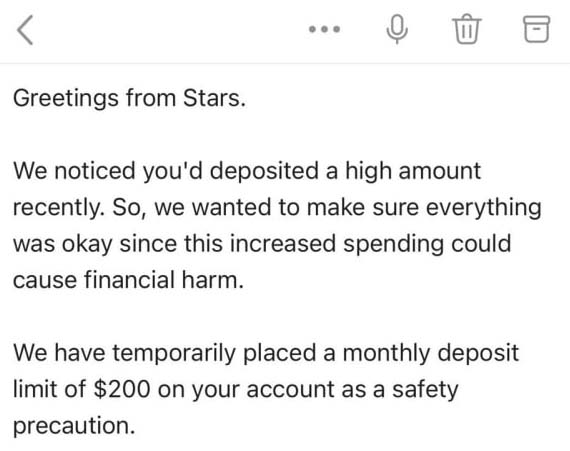Tap the word "everything" in the message
Viewport: 570px width, 451px height.
click(483, 208)
